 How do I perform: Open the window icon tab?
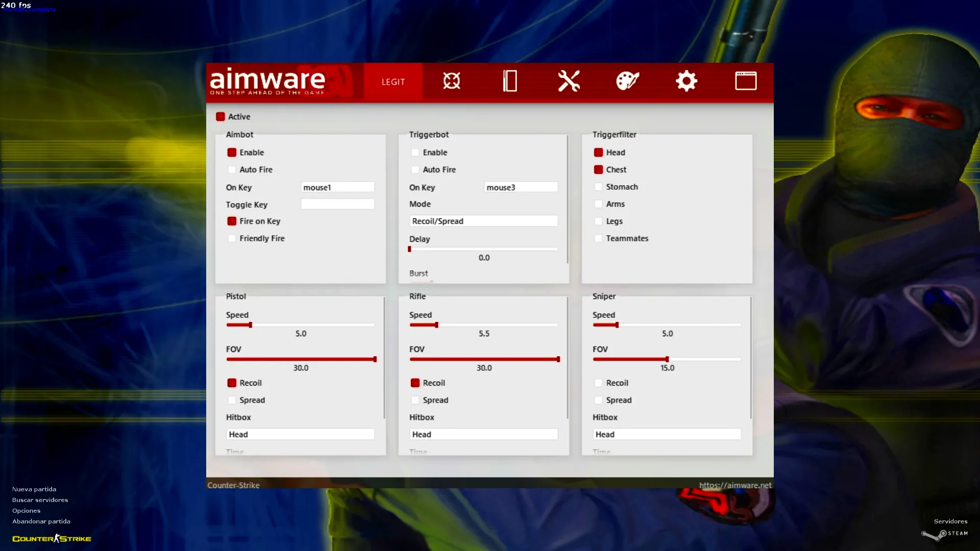(746, 81)
